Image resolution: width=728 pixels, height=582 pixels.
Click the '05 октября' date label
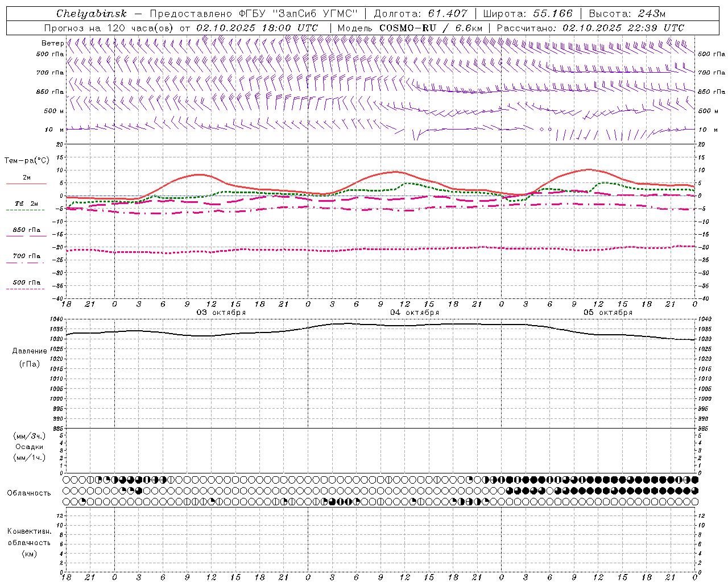click(608, 313)
